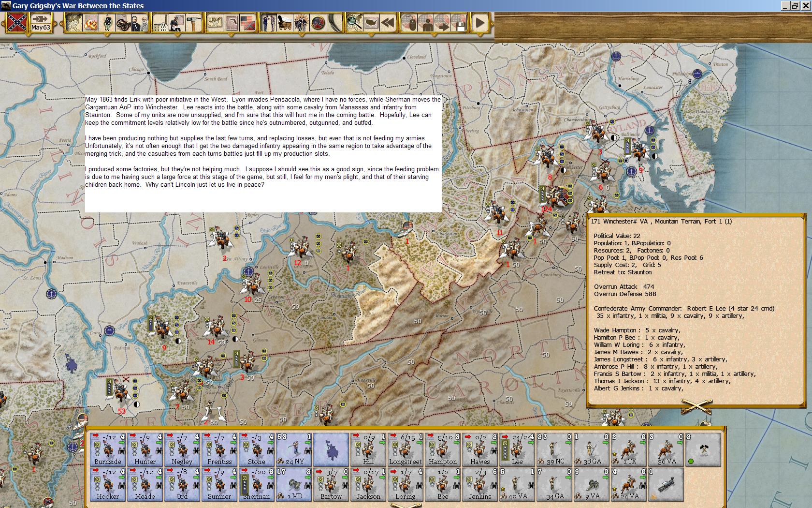
Task: Select the Sumner unit card
Action: coord(219,484)
